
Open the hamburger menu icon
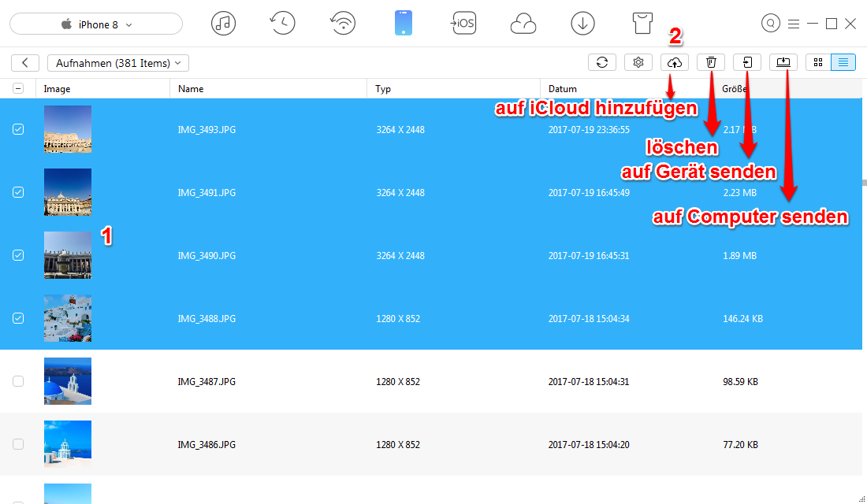[794, 24]
